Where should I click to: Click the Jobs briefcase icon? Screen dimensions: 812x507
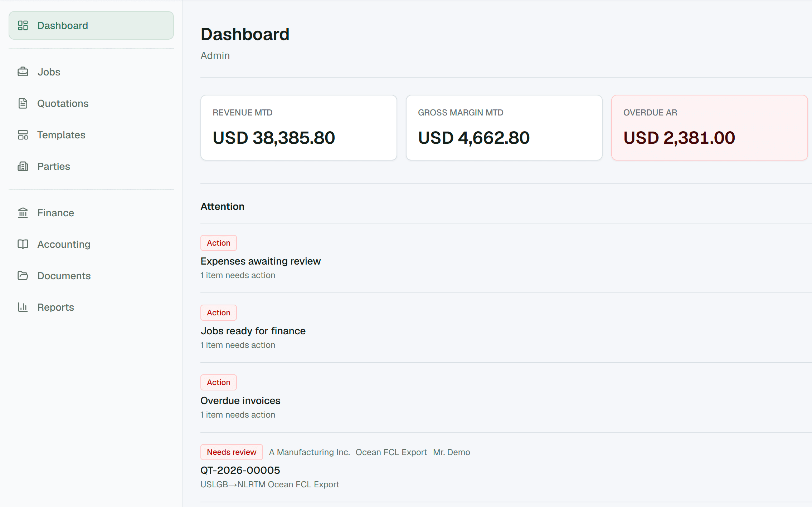point(23,72)
